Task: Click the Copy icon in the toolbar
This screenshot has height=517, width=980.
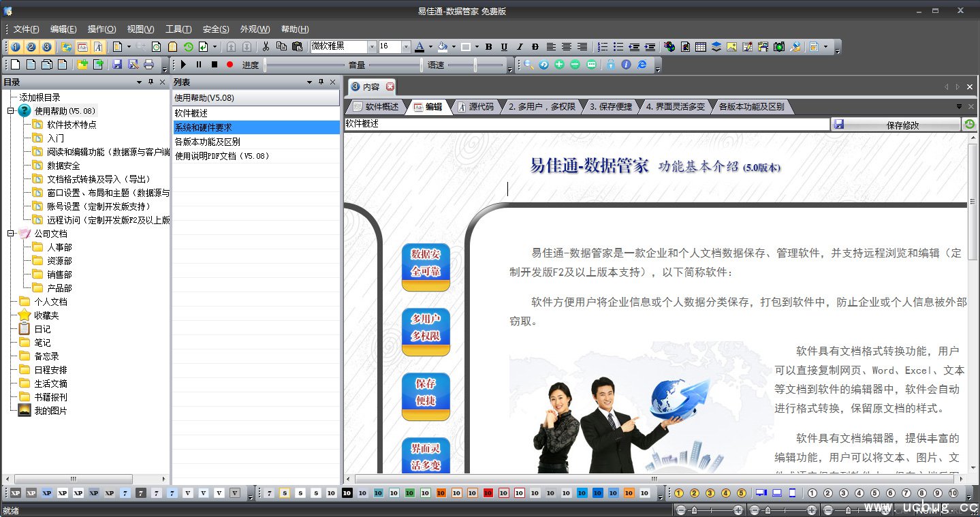Action: tap(281, 46)
